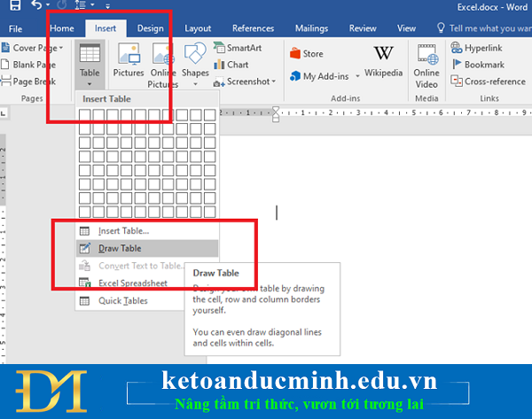
Task: Open the Review tab
Action: (363, 28)
